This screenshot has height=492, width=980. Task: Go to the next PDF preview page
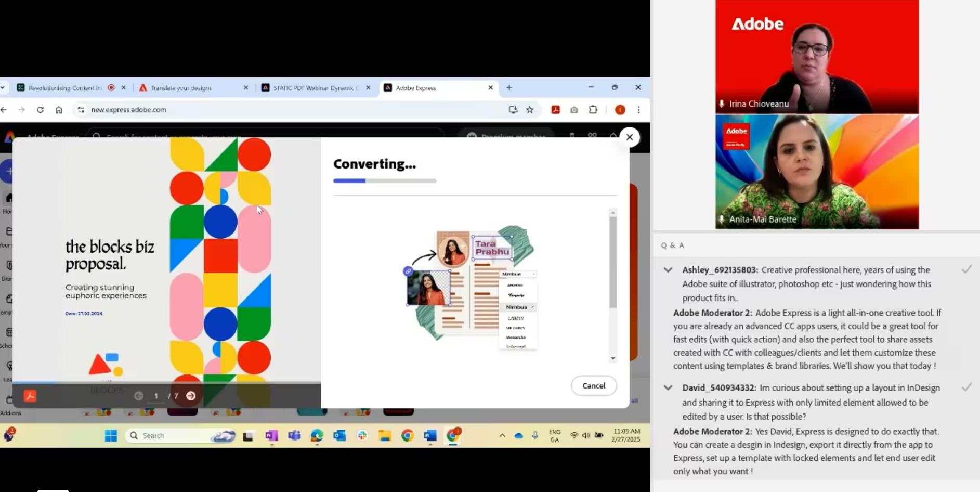click(x=191, y=396)
